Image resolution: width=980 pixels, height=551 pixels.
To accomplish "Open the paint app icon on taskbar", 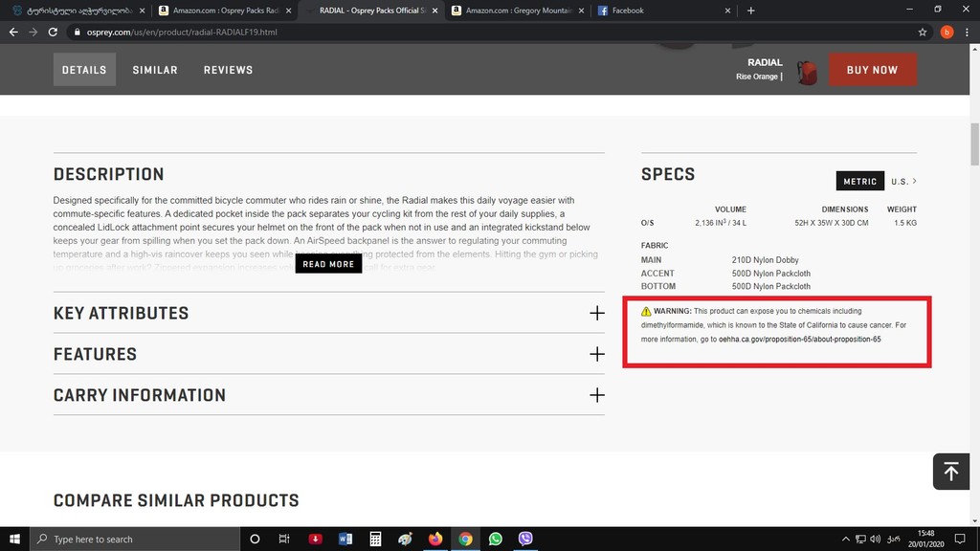I will 405,539.
